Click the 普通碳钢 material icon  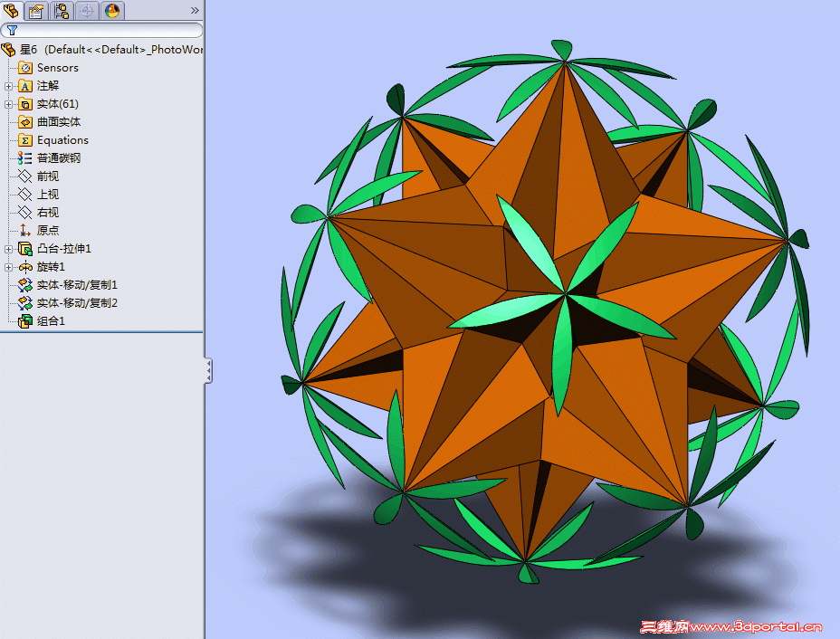coord(25,158)
